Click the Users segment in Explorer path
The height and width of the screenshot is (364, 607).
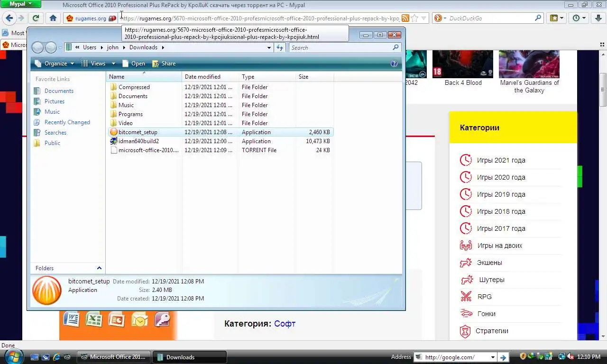pos(90,47)
